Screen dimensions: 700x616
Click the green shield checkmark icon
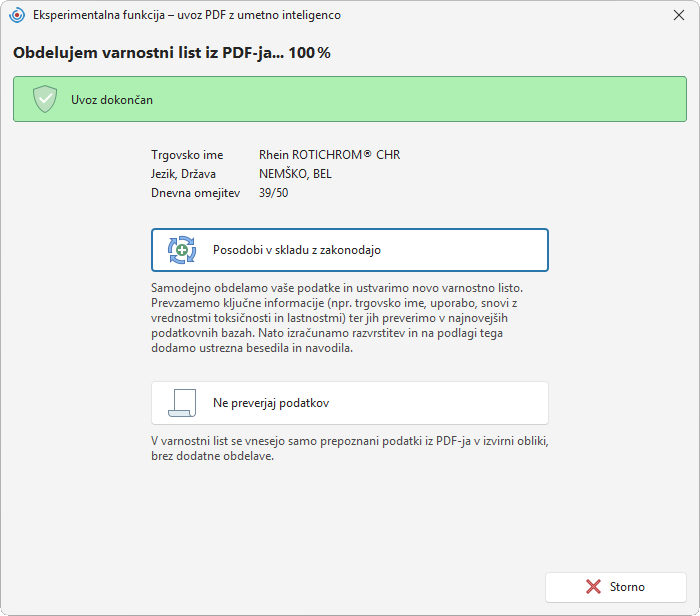[45, 99]
